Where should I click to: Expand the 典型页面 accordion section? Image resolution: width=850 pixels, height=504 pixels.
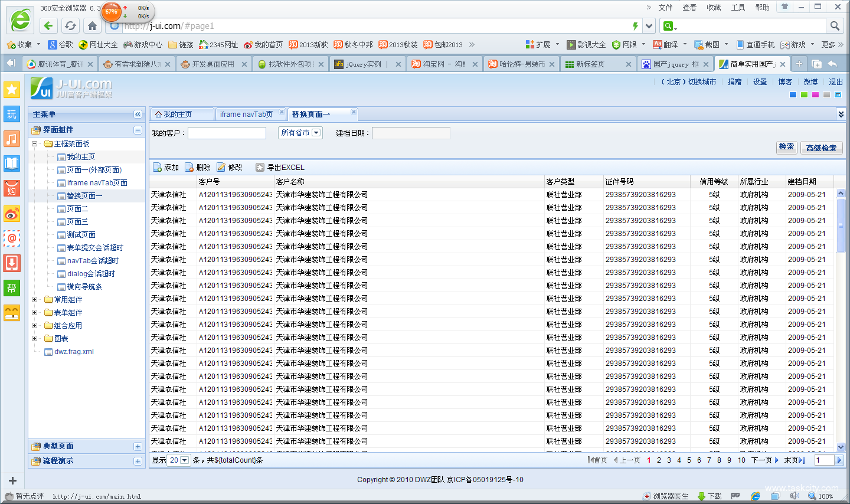138,446
